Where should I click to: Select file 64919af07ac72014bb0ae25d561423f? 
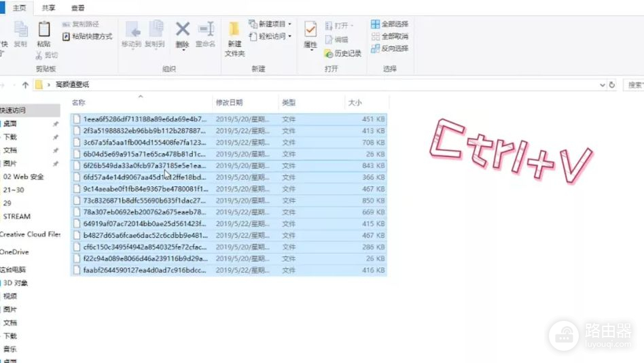pyautogui.click(x=229, y=224)
